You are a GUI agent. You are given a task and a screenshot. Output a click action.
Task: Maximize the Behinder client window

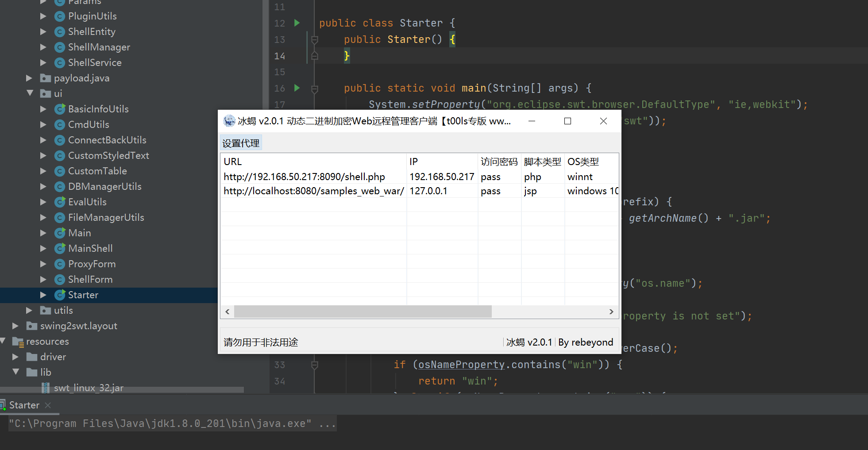click(x=567, y=121)
